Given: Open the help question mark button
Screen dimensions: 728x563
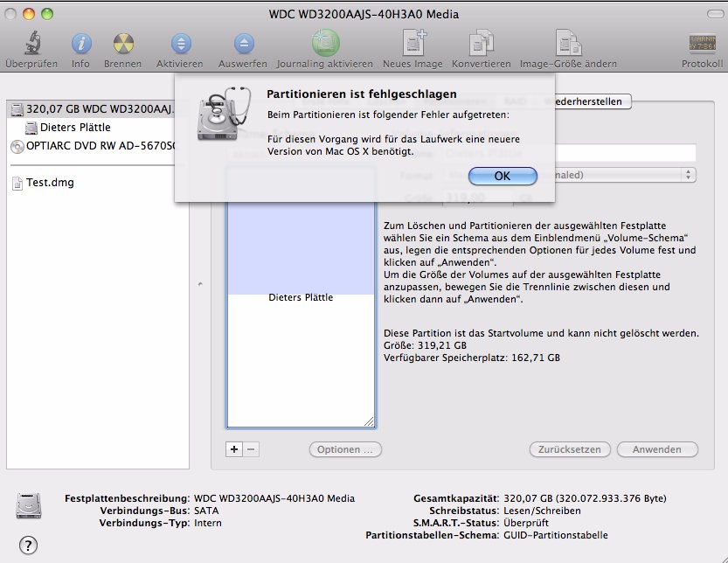Looking at the screenshot, I should [x=28, y=544].
